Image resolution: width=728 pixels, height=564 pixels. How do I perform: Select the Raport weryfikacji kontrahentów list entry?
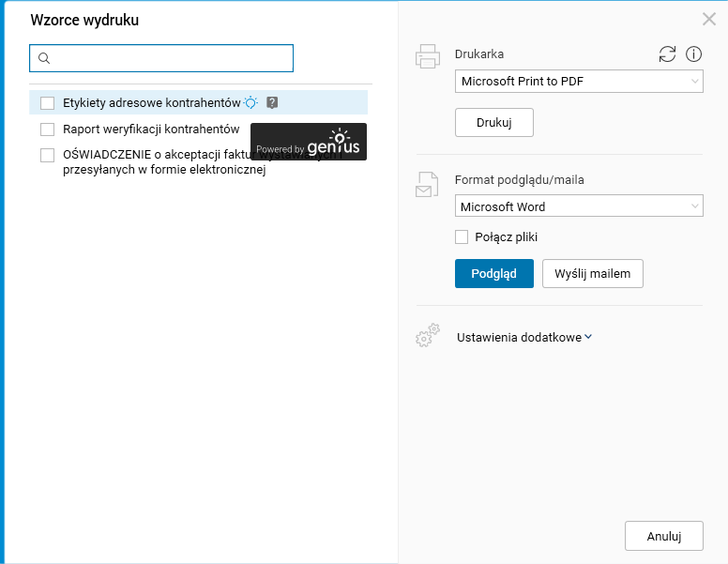151,130
